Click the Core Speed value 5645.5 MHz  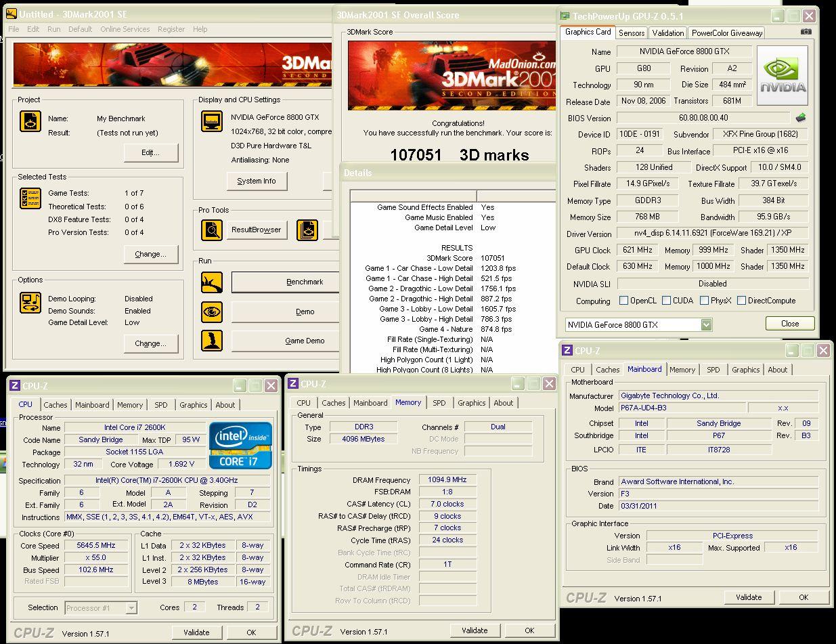click(x=96, y=545)
